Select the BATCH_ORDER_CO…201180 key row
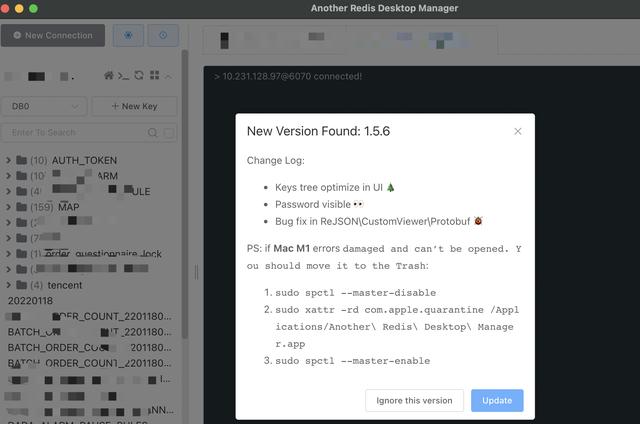Viewport: 640px width, 424px height. pos(91,347)
